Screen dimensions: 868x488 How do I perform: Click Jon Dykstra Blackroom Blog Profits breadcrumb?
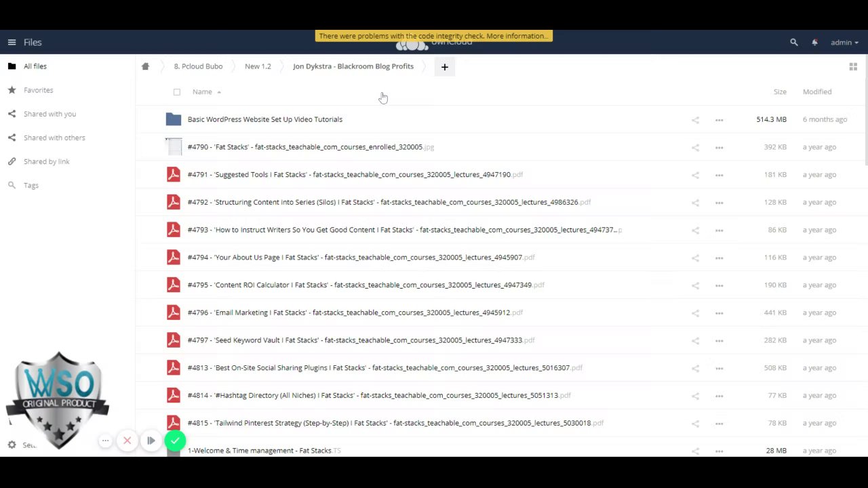pos(353,66)
